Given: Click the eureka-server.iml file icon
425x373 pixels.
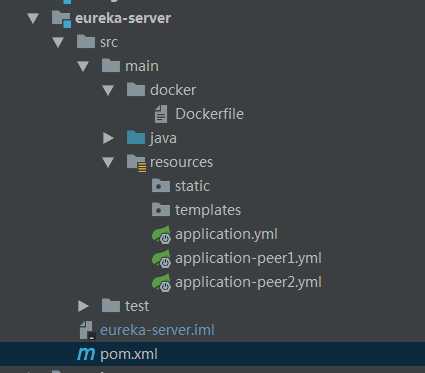Looking at the screenshot, I should [x=87, y=331].
